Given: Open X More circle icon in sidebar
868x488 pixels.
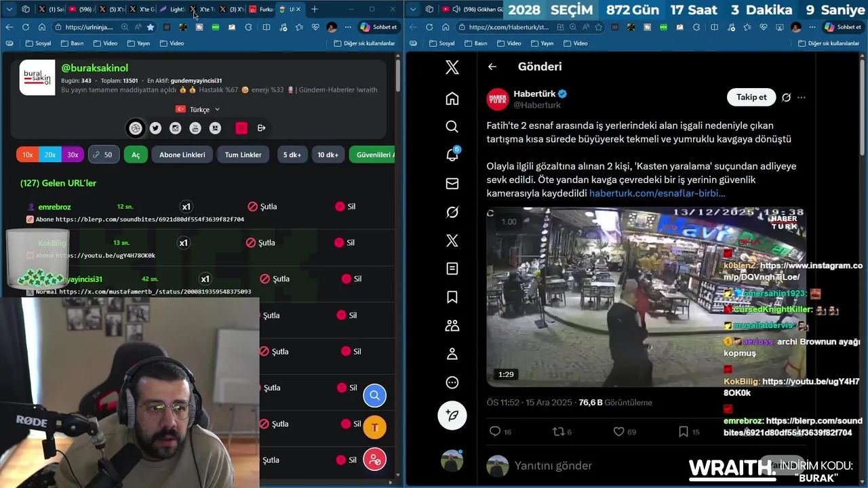Looking at the screenshot, I should click(x=452, y=382).
